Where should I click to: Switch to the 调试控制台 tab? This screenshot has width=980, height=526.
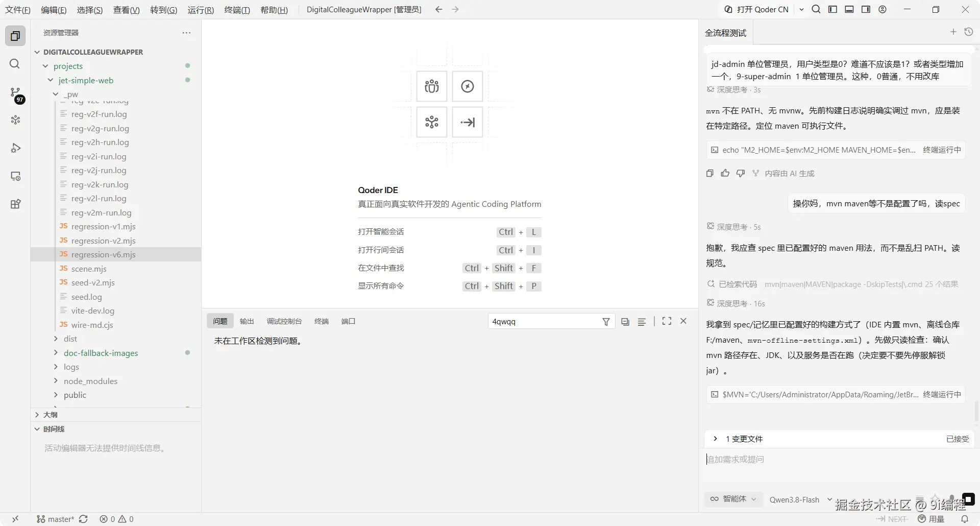[284, 321]
